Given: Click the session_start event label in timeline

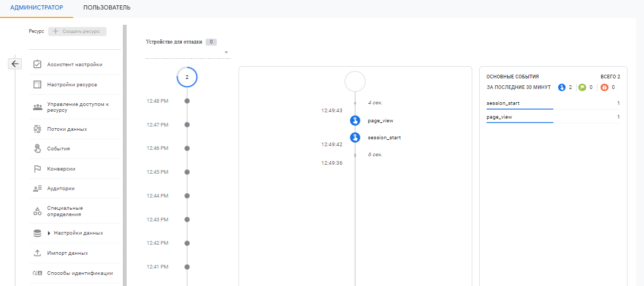Looking at the screenshot, I should click(x=384, y=138).
